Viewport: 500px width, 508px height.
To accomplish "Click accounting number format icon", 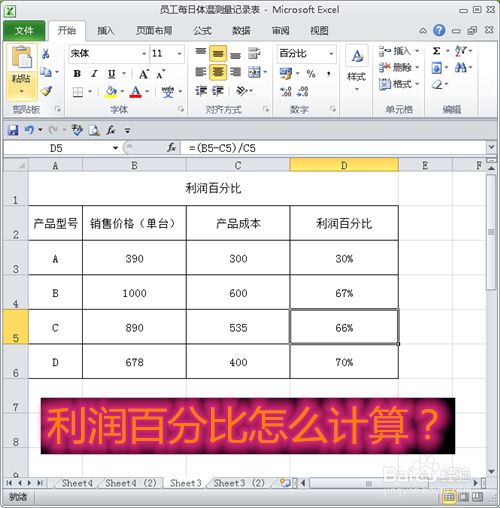I will 286,74.
